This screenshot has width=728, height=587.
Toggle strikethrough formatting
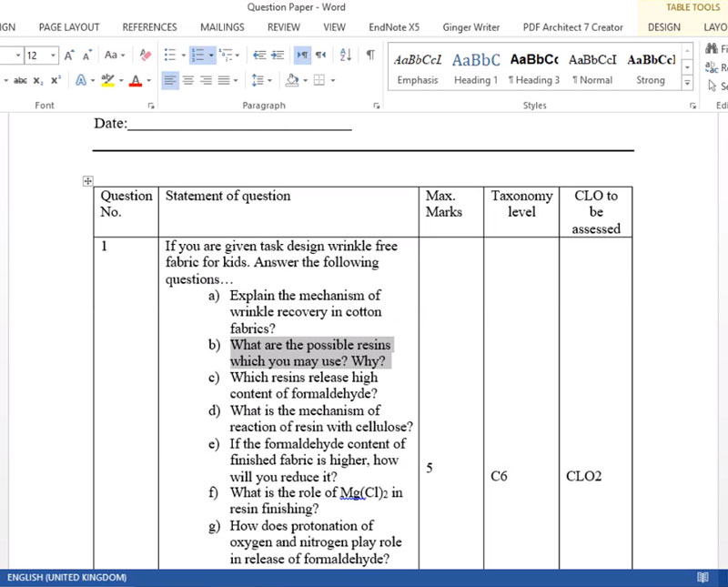(x=20, y=80)
